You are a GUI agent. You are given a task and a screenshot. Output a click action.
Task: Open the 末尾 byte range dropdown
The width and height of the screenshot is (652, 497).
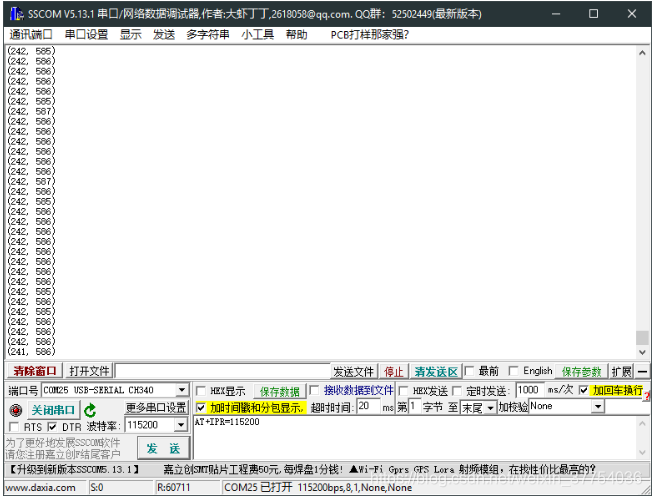[x=490, y=408]
